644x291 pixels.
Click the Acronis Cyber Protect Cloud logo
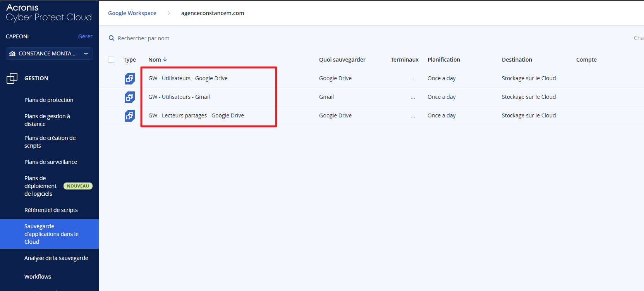point(49,12)
